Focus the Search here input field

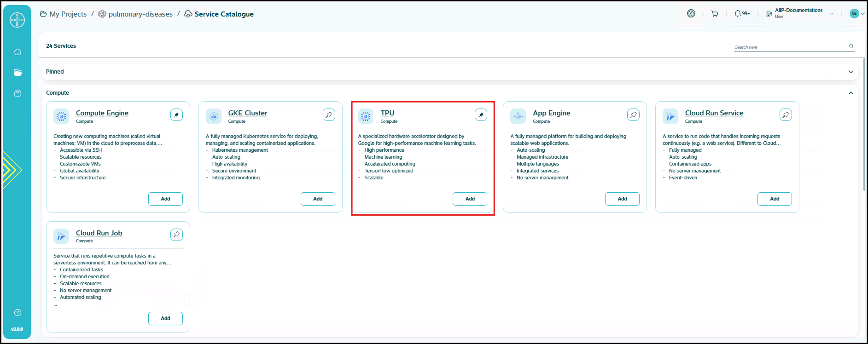(x=790, y=47)
